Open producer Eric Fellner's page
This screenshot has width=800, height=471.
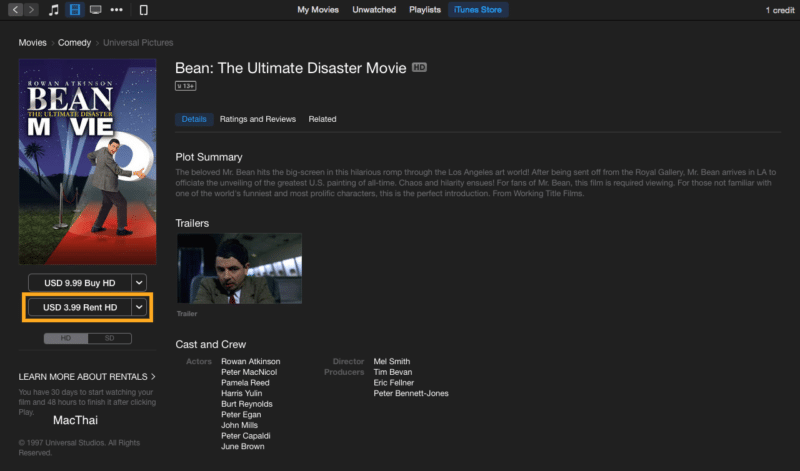click(394, 383)
